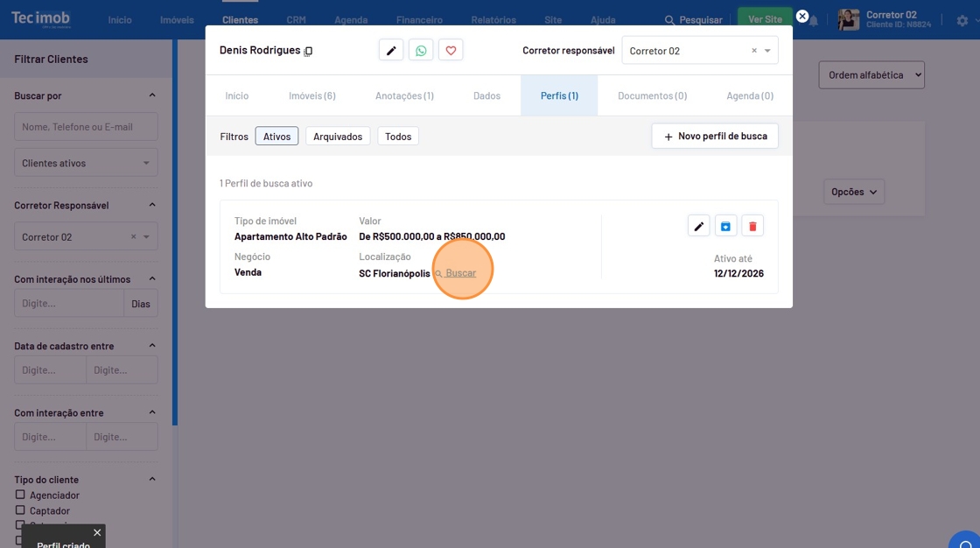Screen dimensions: 980x548
Task: Copy client name with the copy icon
Action: tap(308, 52)
